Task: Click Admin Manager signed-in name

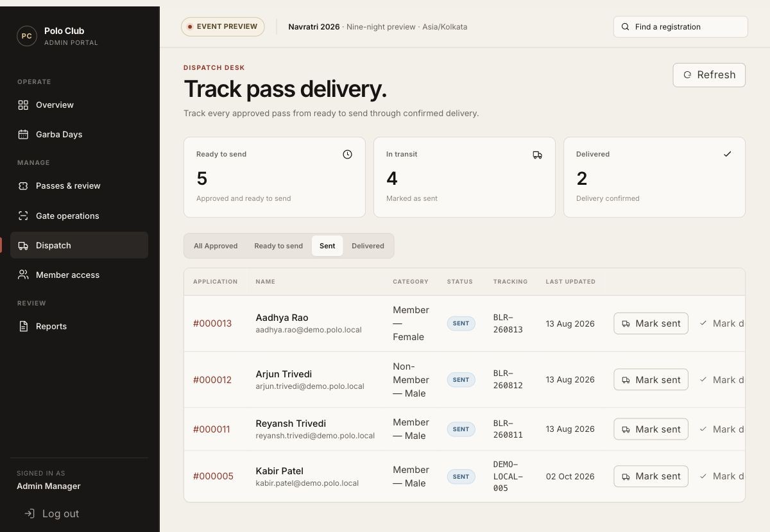Action: (49, 486)
